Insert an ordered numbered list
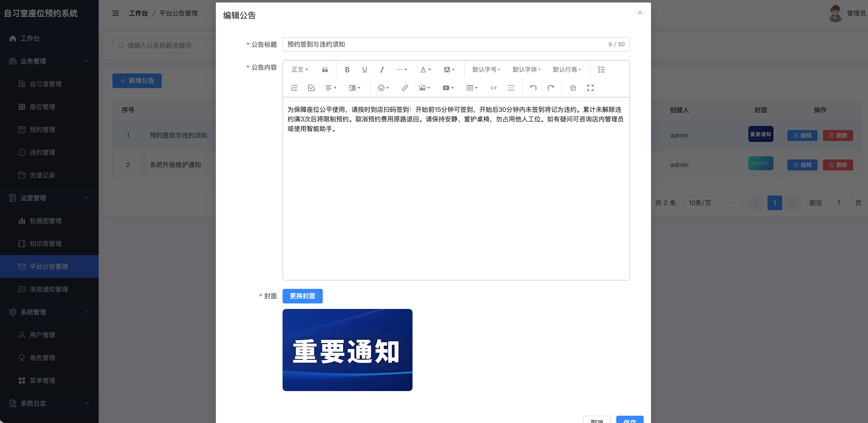868x423 pixels. coord(294,88)
